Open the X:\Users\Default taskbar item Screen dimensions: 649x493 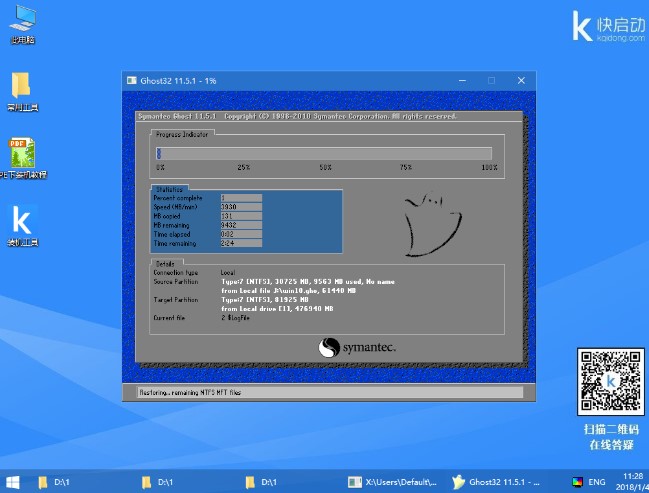point(392,482)
